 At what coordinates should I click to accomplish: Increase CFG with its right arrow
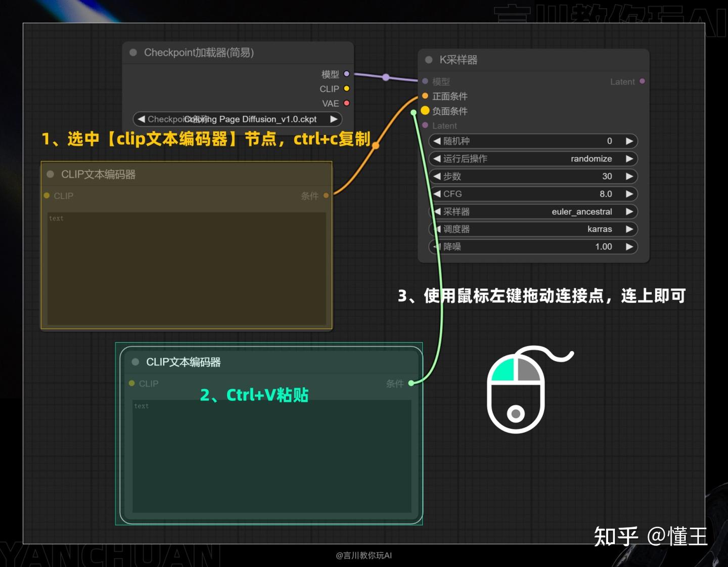click(629, 194)
